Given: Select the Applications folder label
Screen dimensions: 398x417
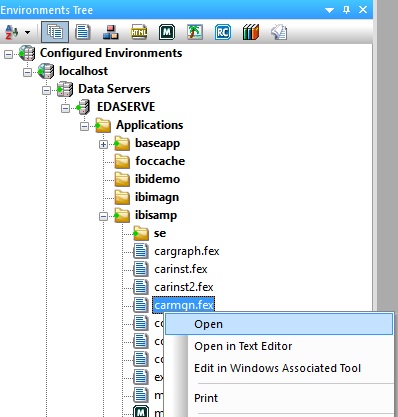Looking at the screenshot, I should click(150, 125).
